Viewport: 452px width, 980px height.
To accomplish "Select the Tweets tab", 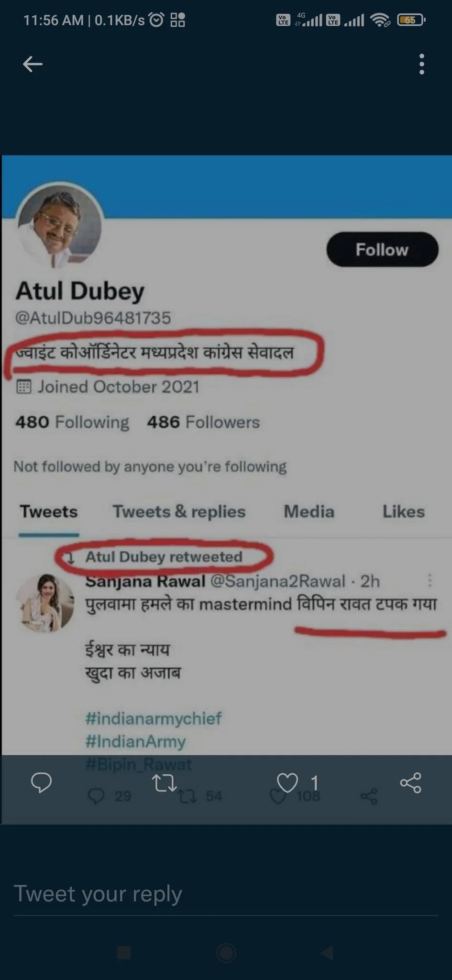I will (x=48, y=512).
